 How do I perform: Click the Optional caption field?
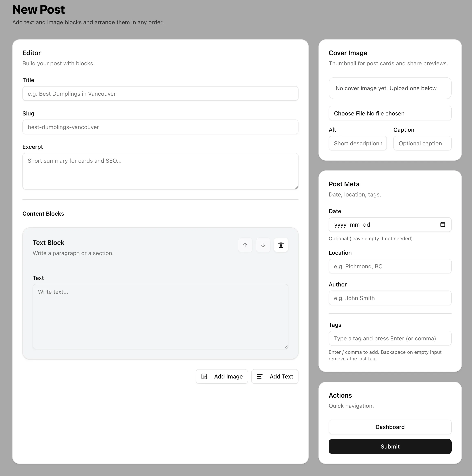pos(422,143)
